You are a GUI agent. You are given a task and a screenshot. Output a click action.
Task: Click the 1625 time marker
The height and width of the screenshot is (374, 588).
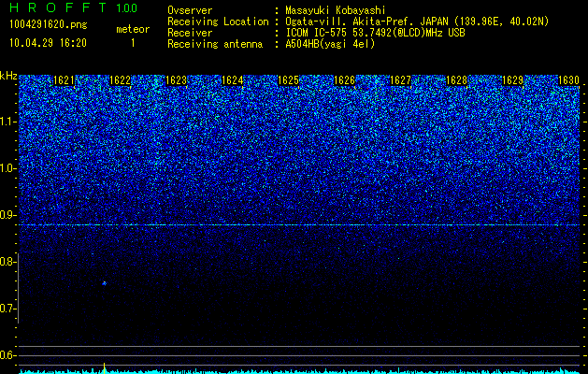coord(288,80)
